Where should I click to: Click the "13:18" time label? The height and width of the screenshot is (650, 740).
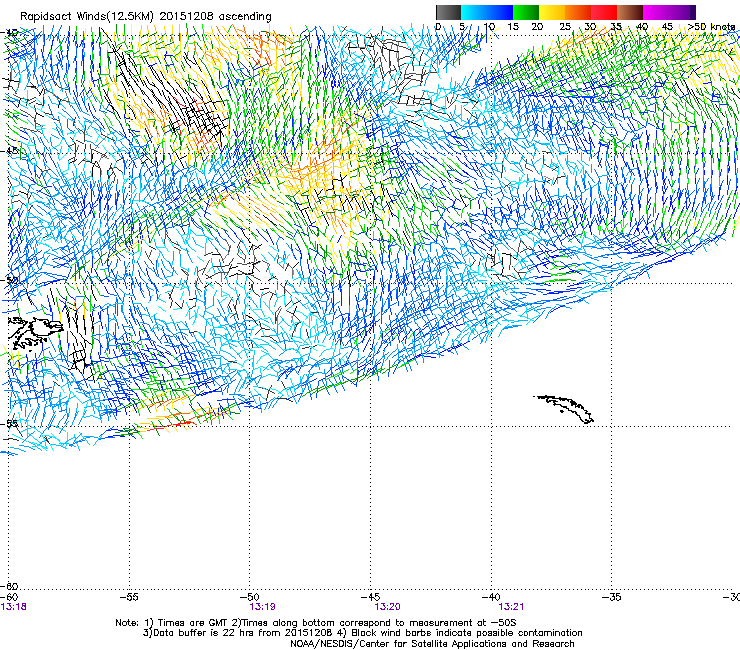(14, 607)
